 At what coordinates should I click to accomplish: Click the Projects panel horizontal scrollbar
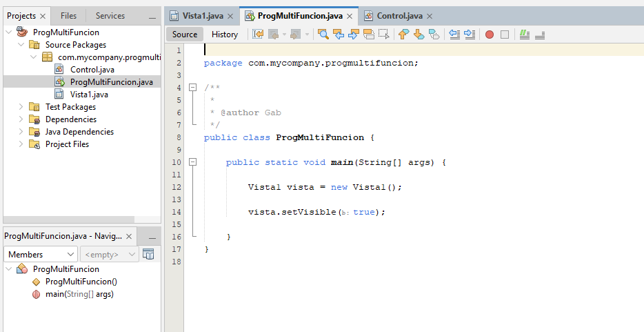tap(69, 219)
